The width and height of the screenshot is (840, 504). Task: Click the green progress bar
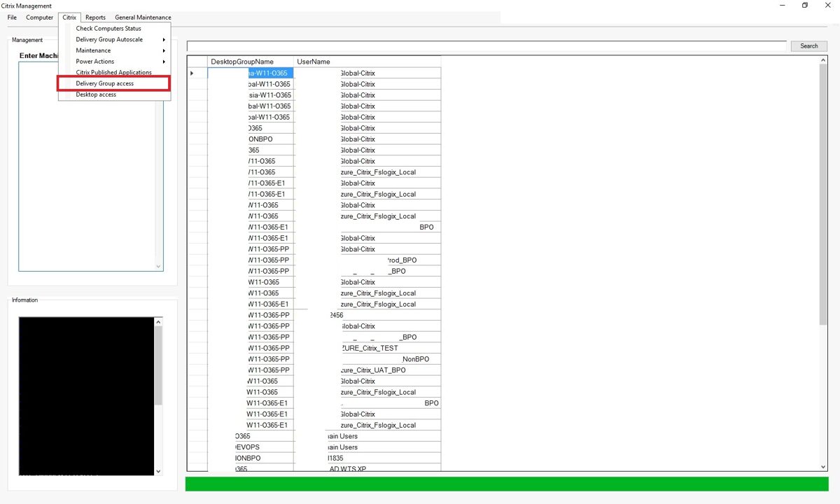[507, 484]
